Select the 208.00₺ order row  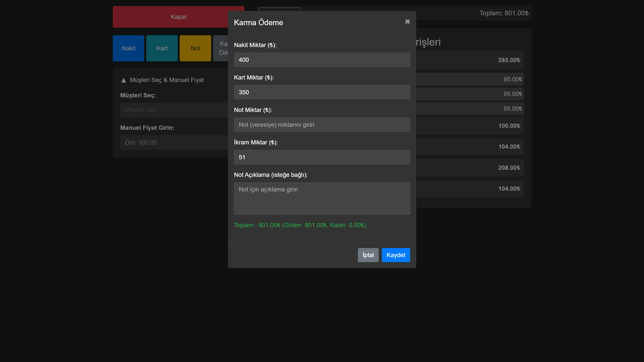click(470, 168)
